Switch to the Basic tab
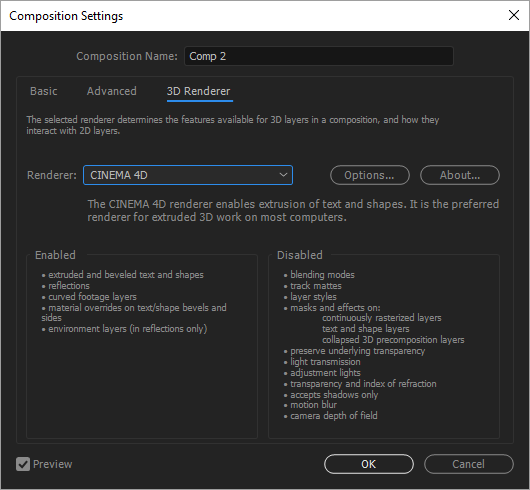Screen dimensions: 530x490 [44, 91]
